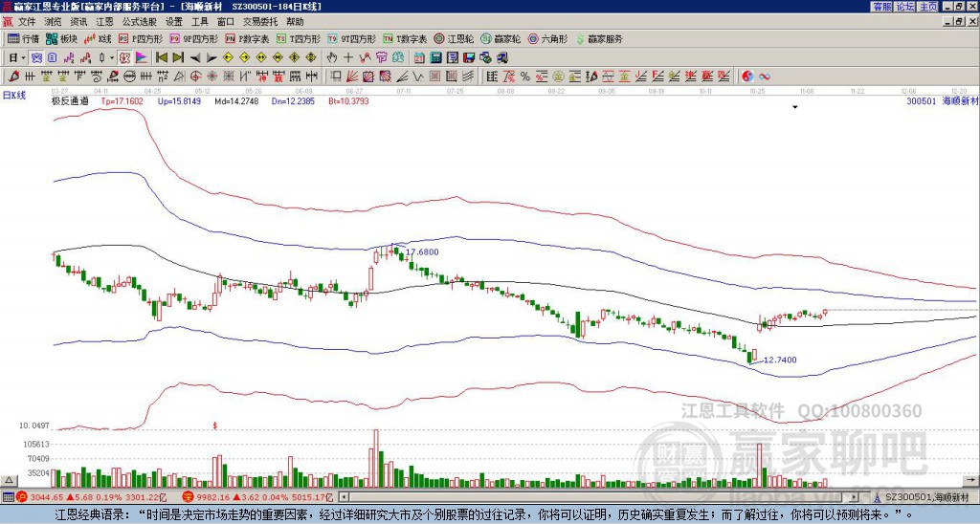This screenshot has height=524, width=980.
Task: Open the 窗口 menu
Action: pos(226,22)
